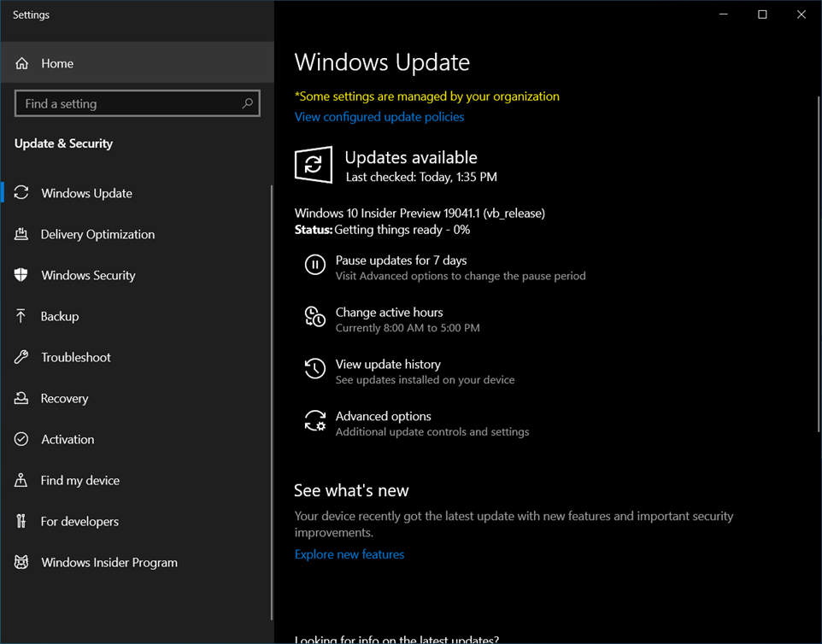Click 'Last checked: Today, 1:35 PM' text
822x644 pixels.
pyautogui.click(x=421, y=177)
